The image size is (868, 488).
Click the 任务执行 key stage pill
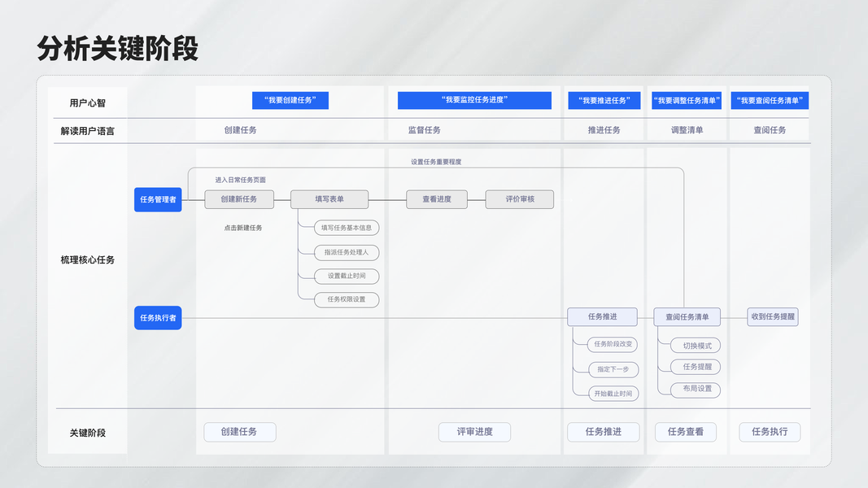point(770,432)
